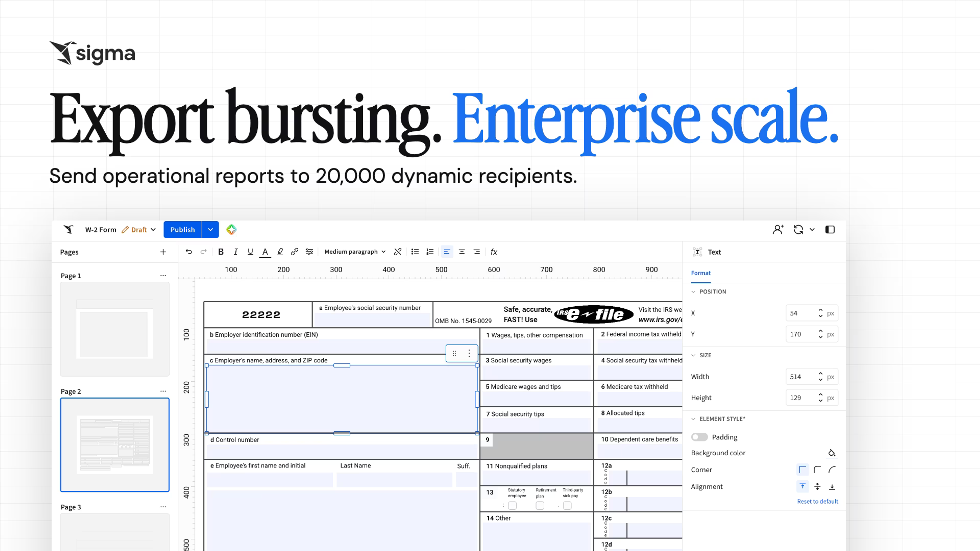Select fully rounded corner style

(832, 470)
